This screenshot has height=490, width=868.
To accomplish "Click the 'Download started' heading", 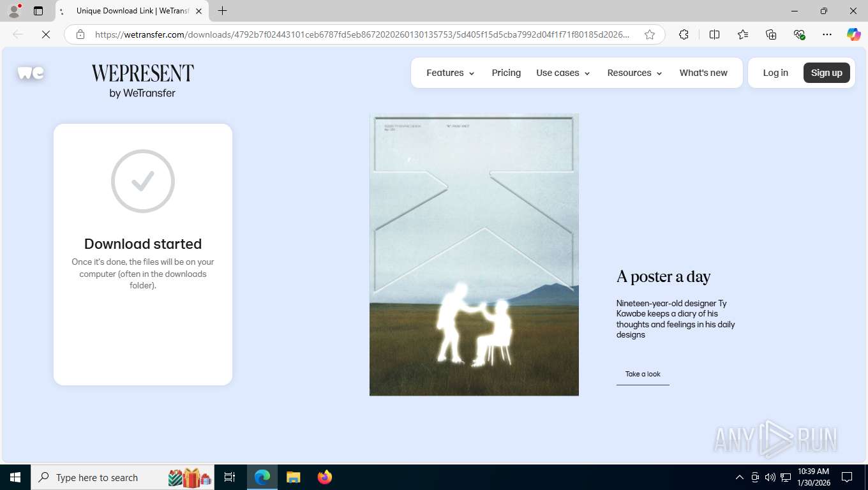I will pos(143,244).
